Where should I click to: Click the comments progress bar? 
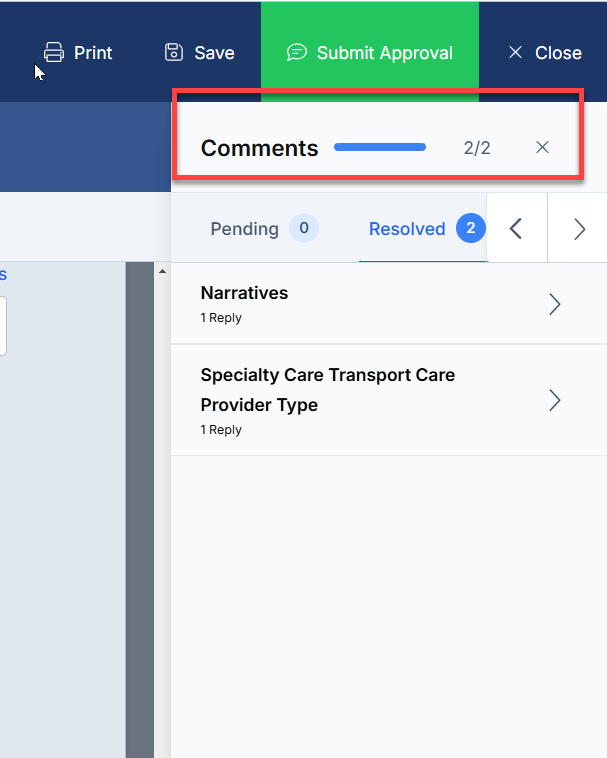(x=380, y=147)
